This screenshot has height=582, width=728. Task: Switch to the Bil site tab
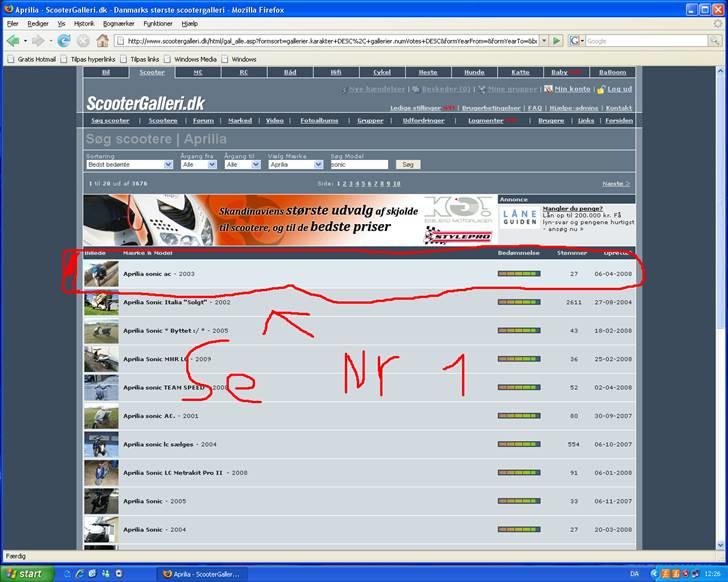point(106,72)
